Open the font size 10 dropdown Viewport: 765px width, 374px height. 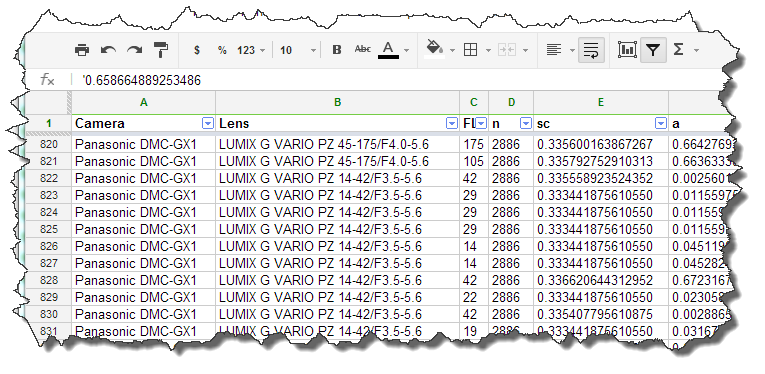click(x=298, y=50)
